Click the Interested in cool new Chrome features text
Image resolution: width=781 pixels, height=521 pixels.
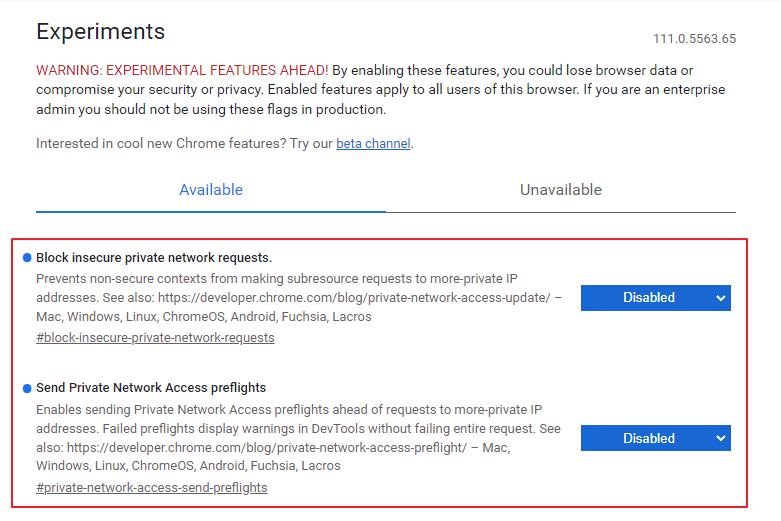click(x=161, y=143)
